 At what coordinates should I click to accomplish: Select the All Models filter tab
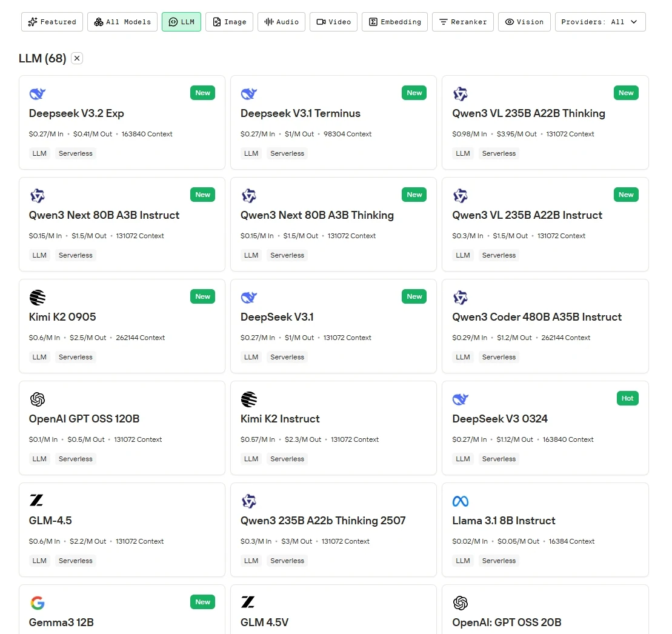(122, 22)
